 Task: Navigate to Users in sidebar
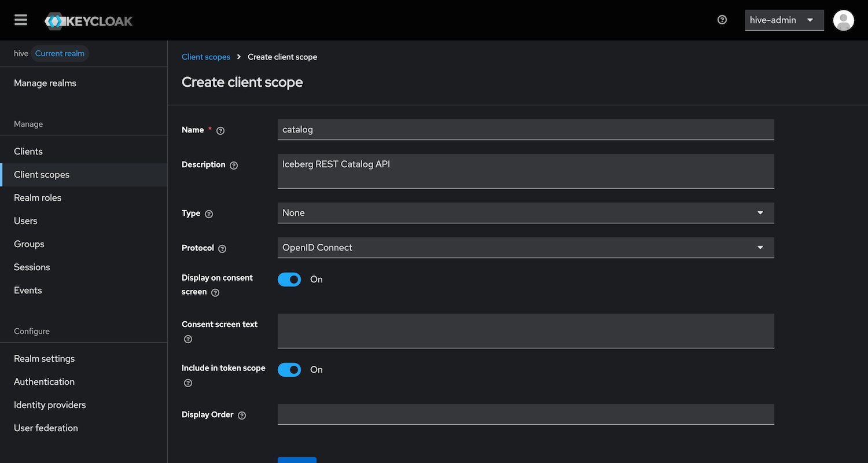point(25,221)
